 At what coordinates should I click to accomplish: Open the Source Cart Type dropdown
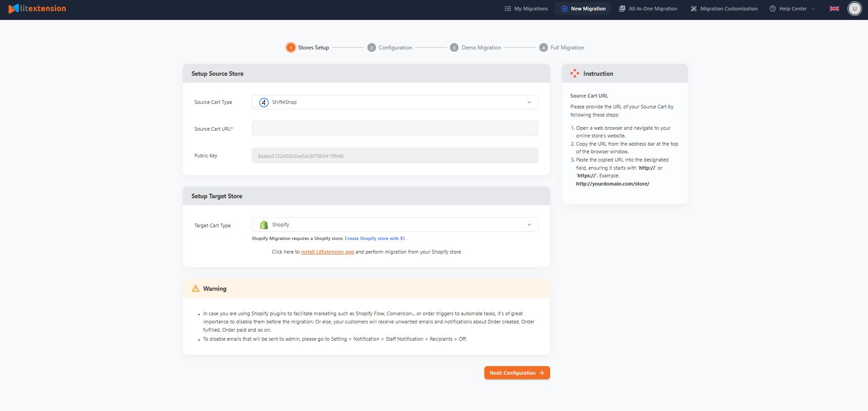click(x=395, y=102)
